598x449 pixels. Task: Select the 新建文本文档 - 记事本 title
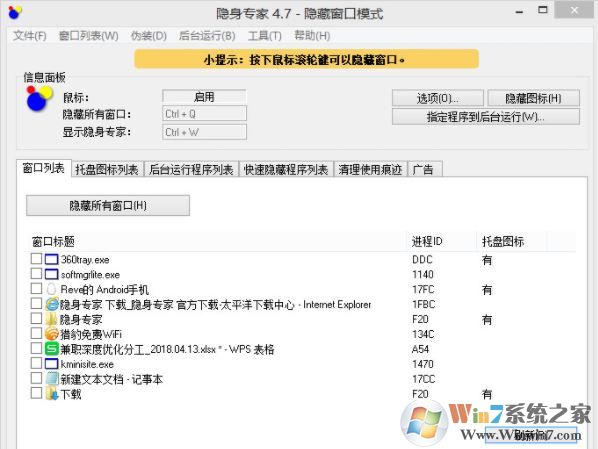(112, 379)
